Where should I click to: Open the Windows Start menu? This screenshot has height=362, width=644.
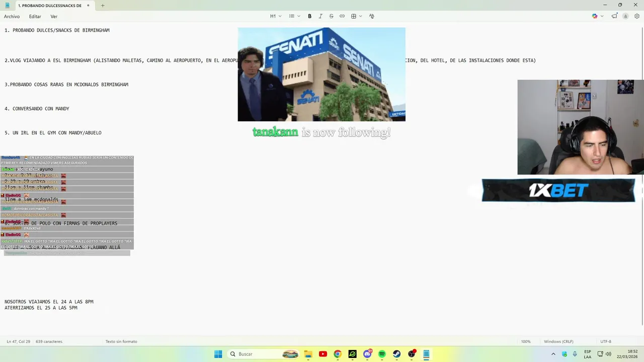pos(218,354)
